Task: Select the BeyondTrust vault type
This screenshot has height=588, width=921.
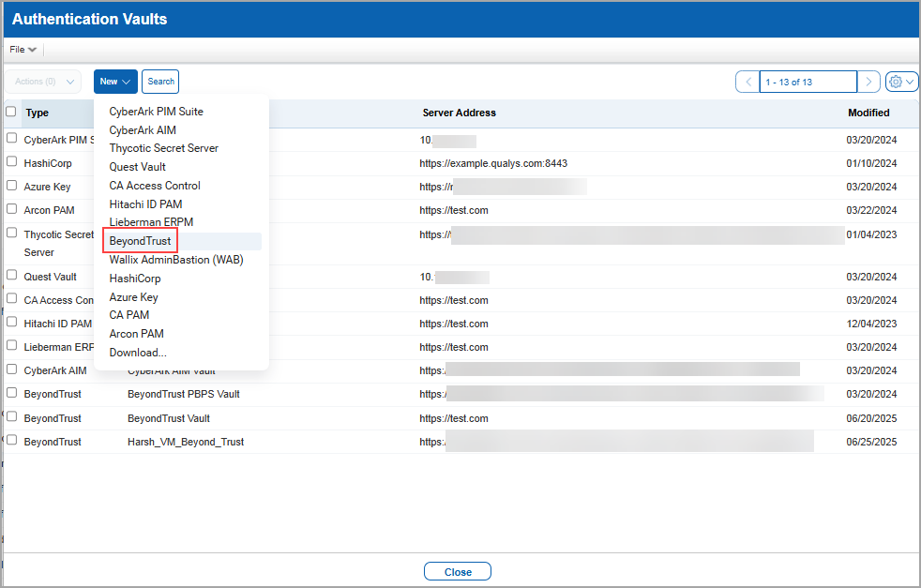Action: 139,240
